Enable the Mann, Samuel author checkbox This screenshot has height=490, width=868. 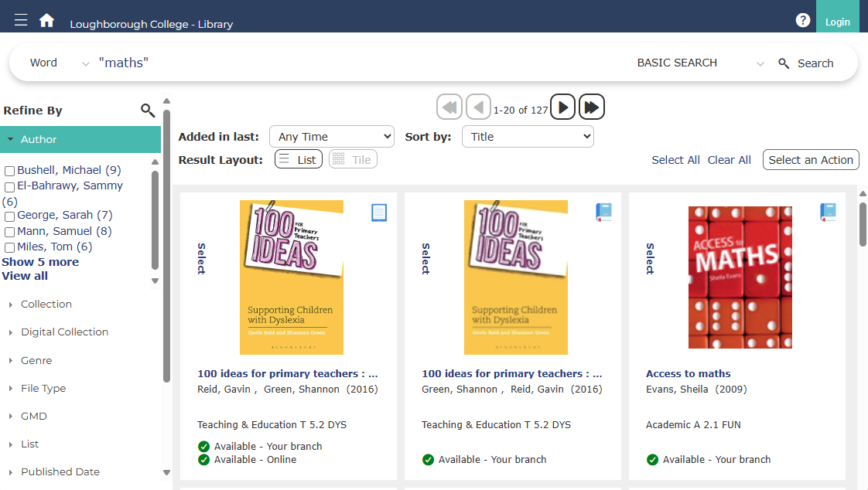tap(9, 232)
